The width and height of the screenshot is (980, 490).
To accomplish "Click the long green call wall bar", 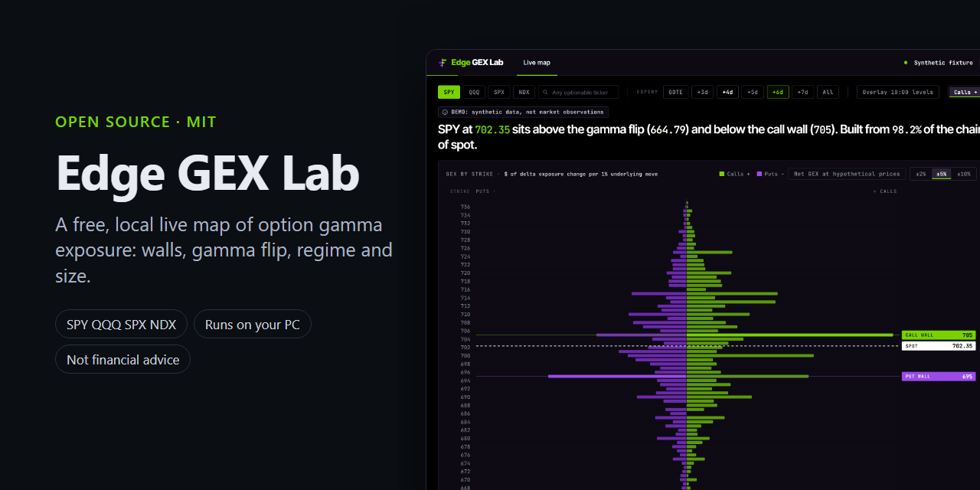I will click(x=789, y=335).
